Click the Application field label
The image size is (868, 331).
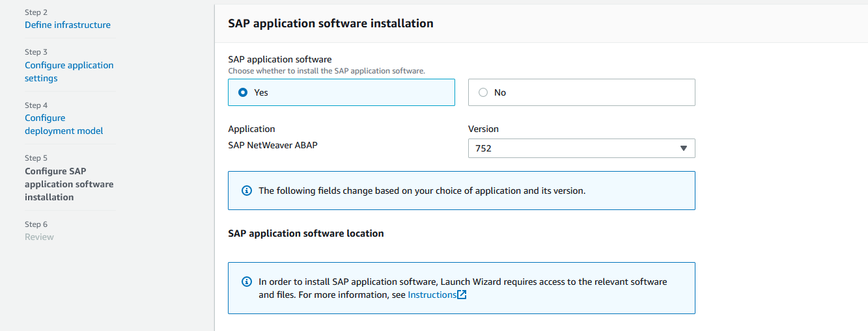point(251,129)
